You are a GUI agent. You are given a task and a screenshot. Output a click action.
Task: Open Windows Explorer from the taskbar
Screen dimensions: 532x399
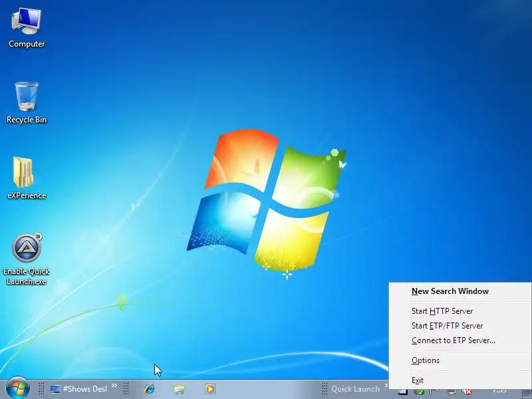(180, 389)
